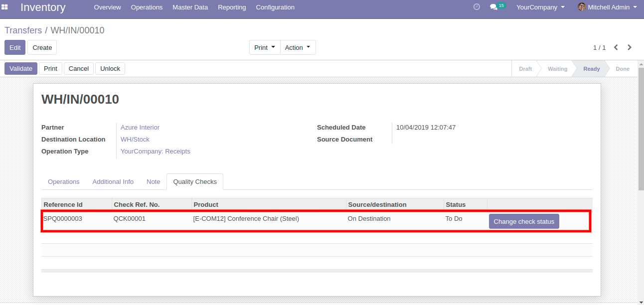Go to next record arrow
The image size is (644, 305).
click(630, 47)
